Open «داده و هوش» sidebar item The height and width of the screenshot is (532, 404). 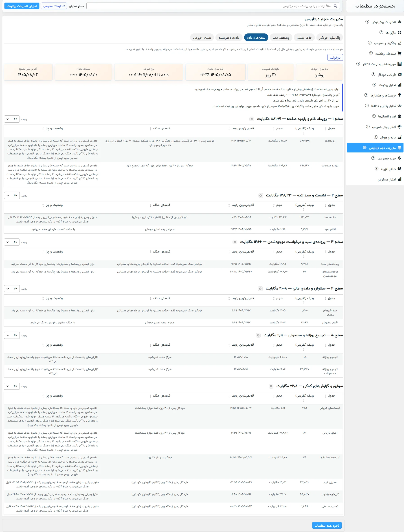pos(375,137)
